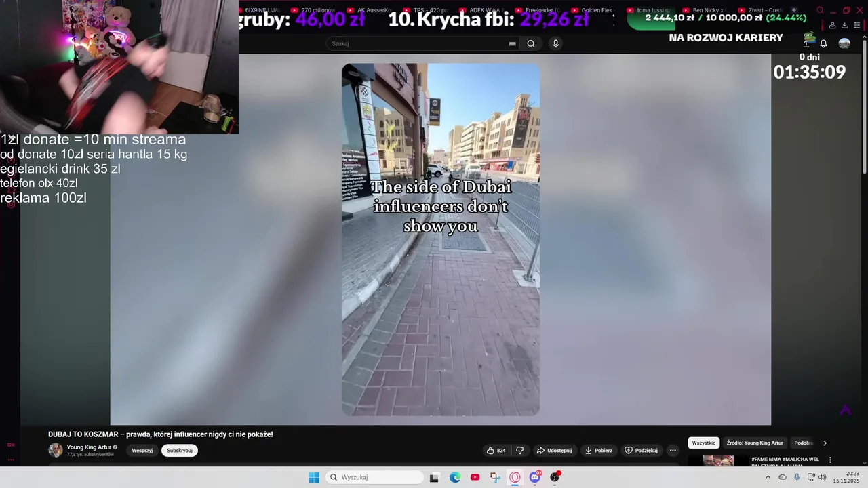Image resolution: width=868 pixels, height=488 pixels.
Task: Select the Podobne filter chip
Action: tap(804, 443)
